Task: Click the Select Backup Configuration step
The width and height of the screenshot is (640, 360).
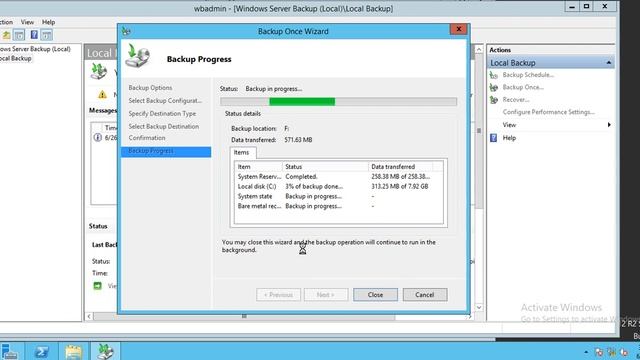Action: click(165, 100)
